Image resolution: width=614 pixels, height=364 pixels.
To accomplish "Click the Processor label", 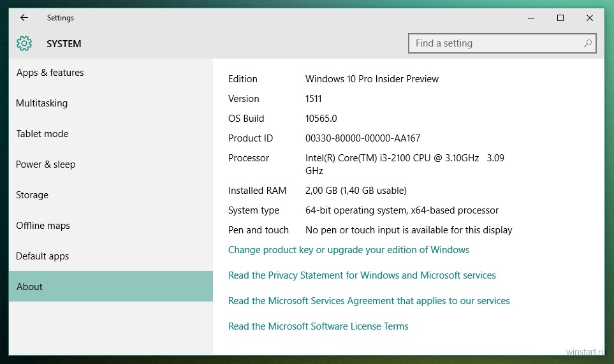I will pyautogui.click(x=249, y=158).
